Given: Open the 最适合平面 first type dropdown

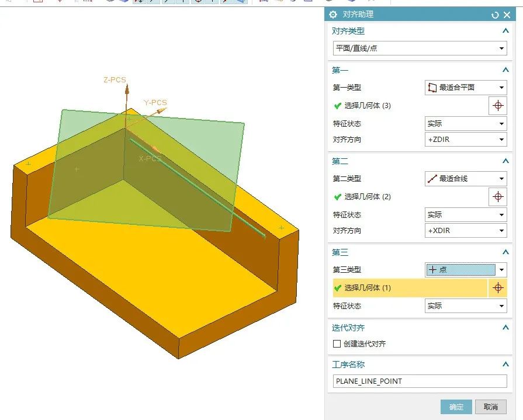Looking at the screenshot, I should (466, 88).
